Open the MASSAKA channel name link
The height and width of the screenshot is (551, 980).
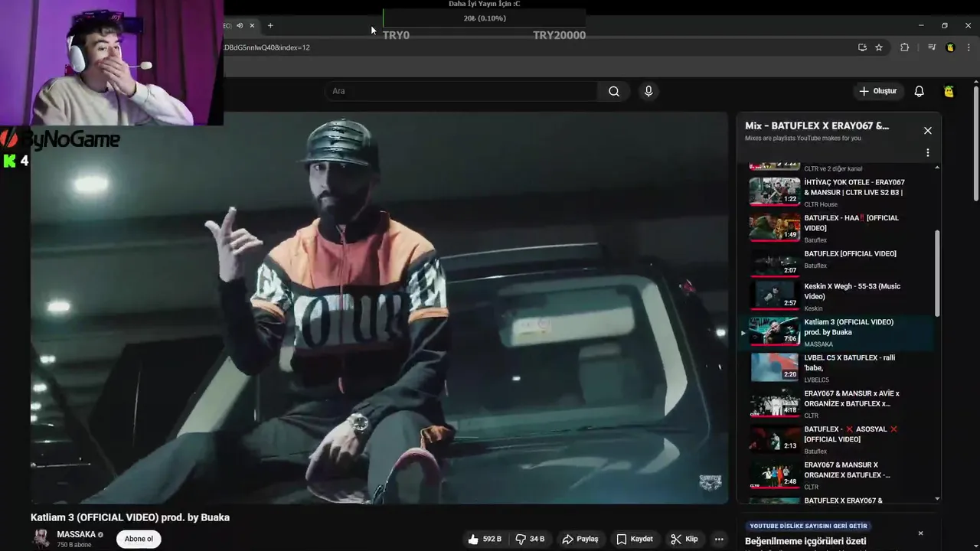coord(76,534)
